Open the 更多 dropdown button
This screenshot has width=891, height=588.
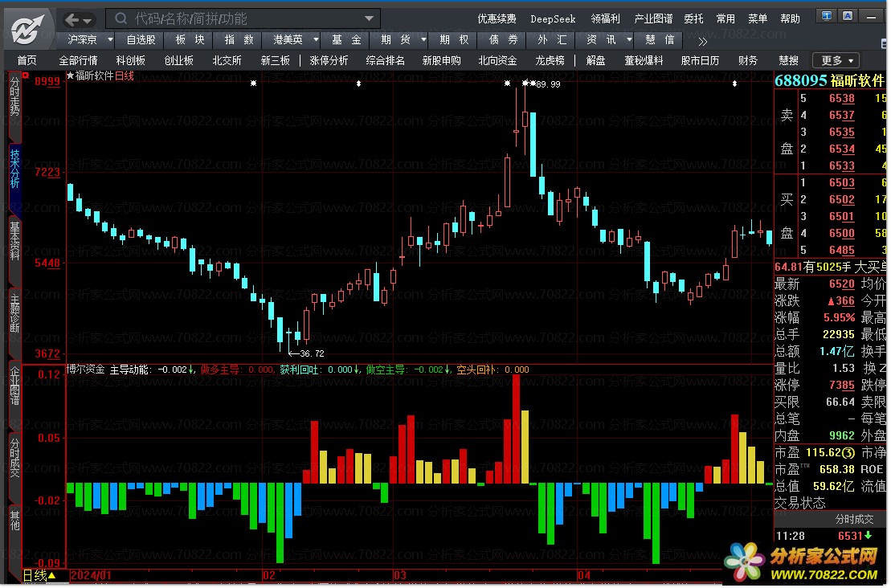(x=837, y=60)
